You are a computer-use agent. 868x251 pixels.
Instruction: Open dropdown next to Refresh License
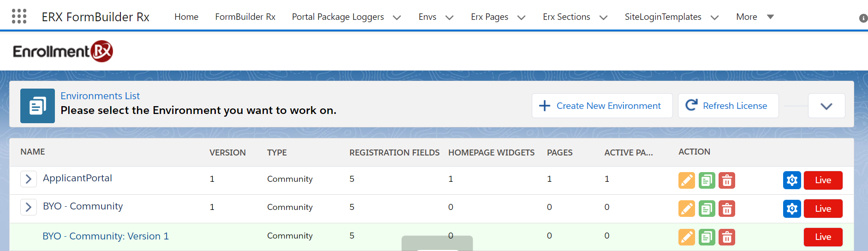[x=826, y=106]
